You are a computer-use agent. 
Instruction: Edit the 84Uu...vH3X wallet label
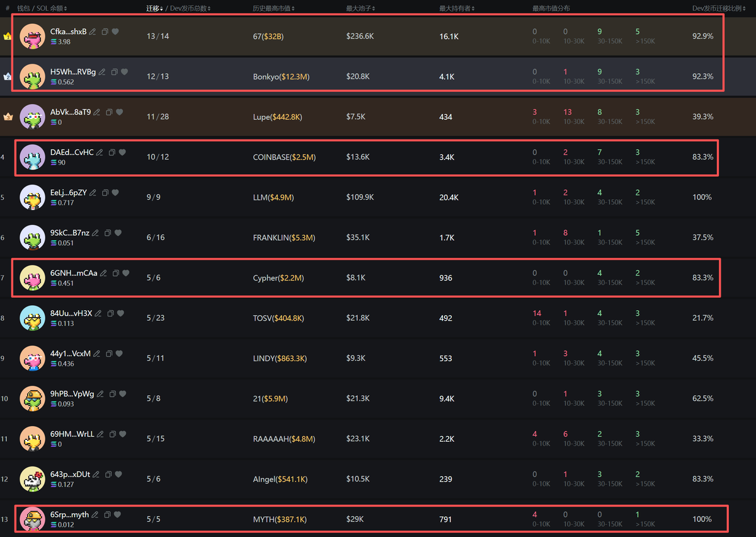pos(98,314)
